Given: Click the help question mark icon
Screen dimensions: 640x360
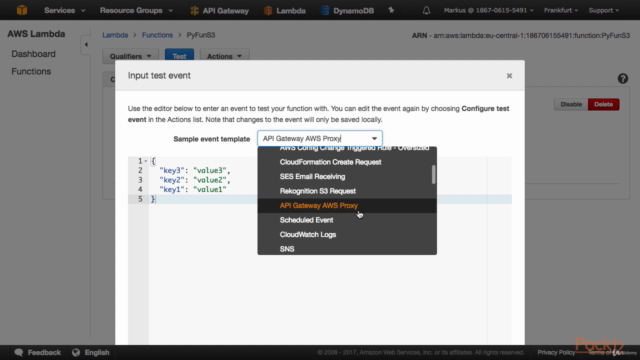Looking at the screenshot, I should pos(622,78).
